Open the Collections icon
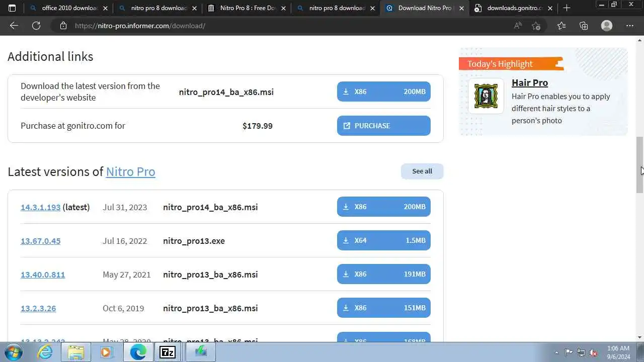The image size is (644, 362). point(584,26)
